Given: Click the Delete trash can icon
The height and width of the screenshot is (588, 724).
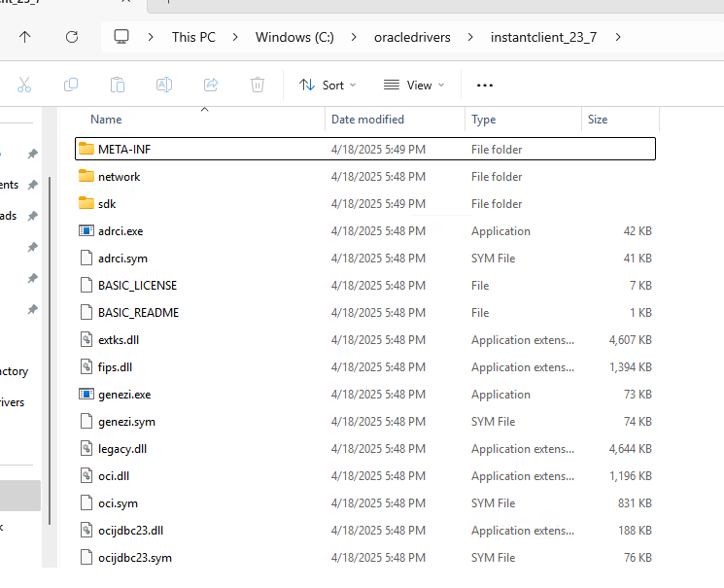Looking at the screenshot, I should [x=258, y=85].
